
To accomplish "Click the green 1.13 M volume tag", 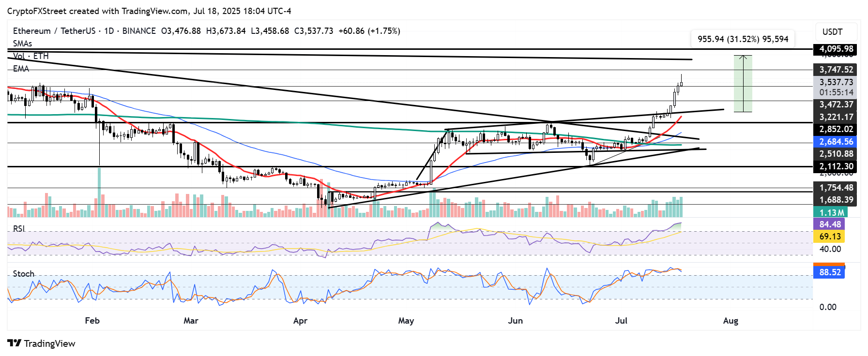I will (831, 213).
